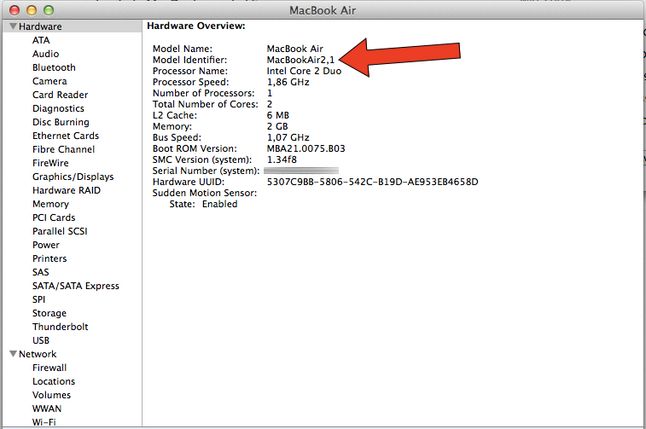646x429 pixels.
Task: Close the MacBook Air window
Action: (x=14, y=10)
